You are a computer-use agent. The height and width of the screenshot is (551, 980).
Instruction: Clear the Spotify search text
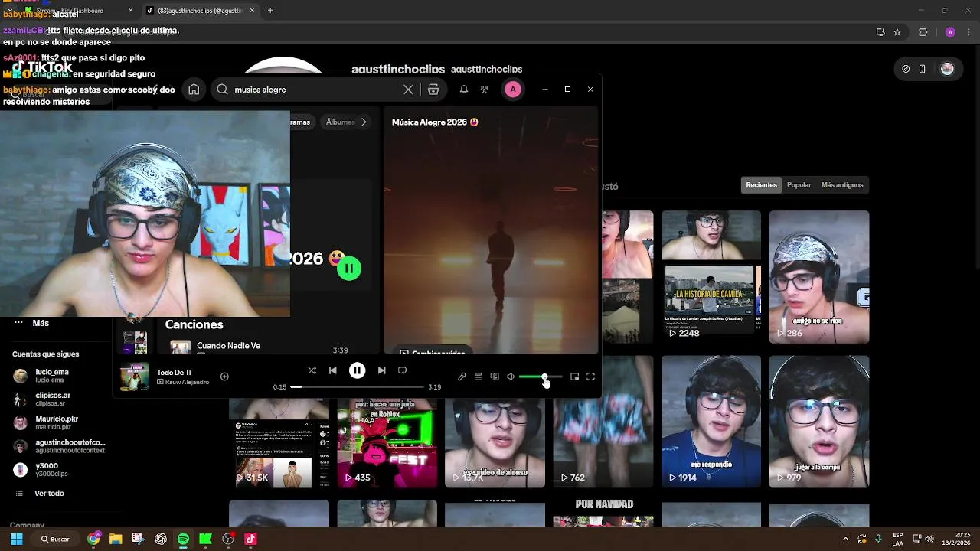point(408,90)
